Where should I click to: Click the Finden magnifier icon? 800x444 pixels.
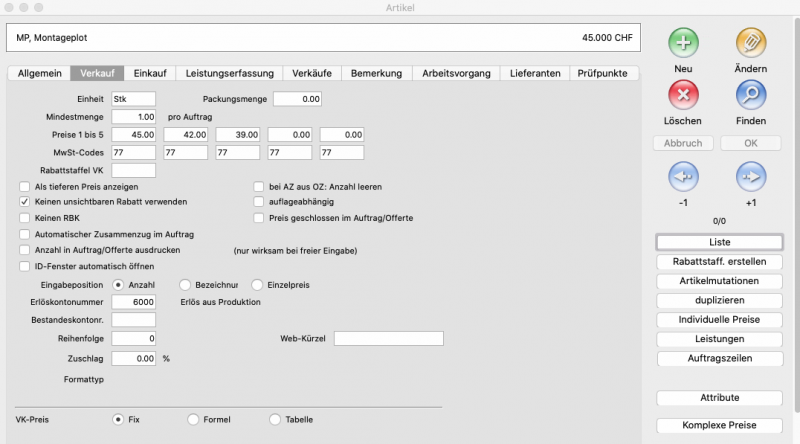tap(750, 96)
